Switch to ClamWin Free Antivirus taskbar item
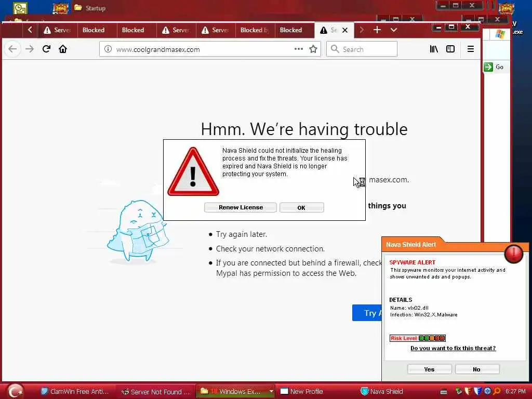Screen dimensions: 532x399 75,392
